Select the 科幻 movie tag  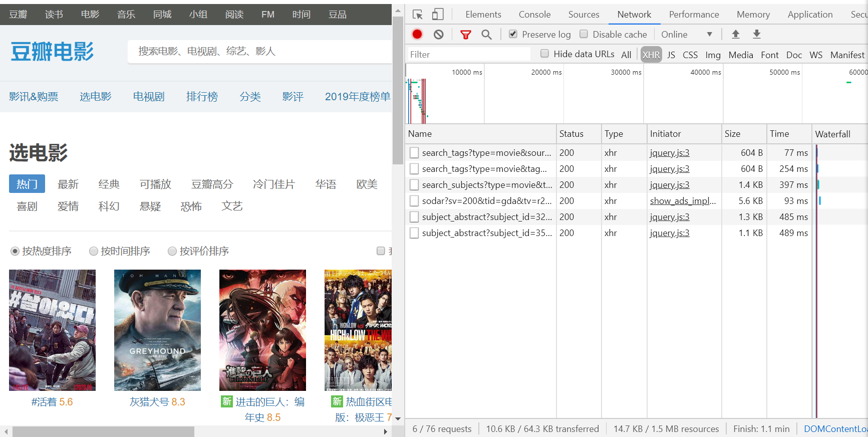109,206
